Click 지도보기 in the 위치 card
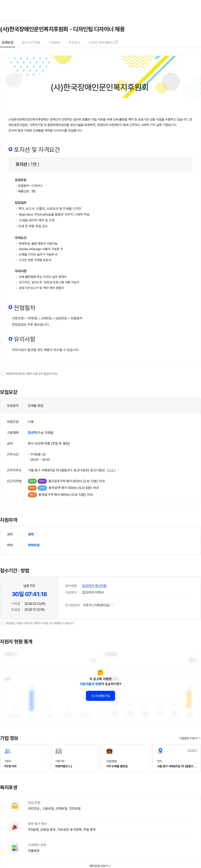Viewport: 201px width, 868px height. [x=192, y=750]
